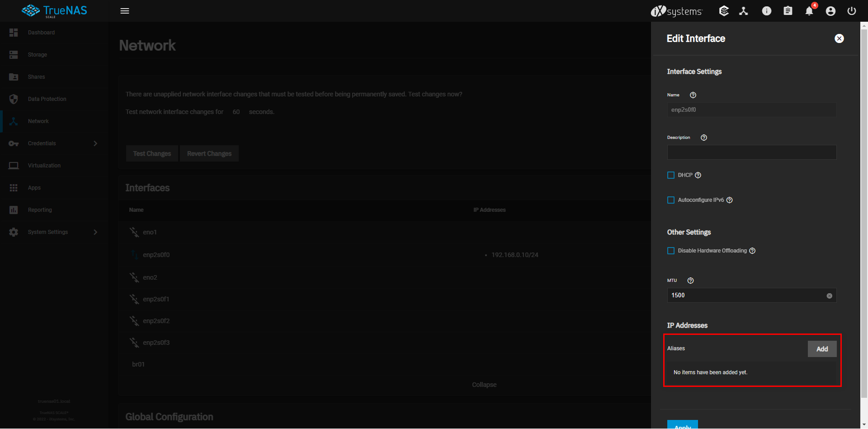Click the test timeout value 60
The image size is (868, 429).
pyautogui.click(x=236, y=112)
